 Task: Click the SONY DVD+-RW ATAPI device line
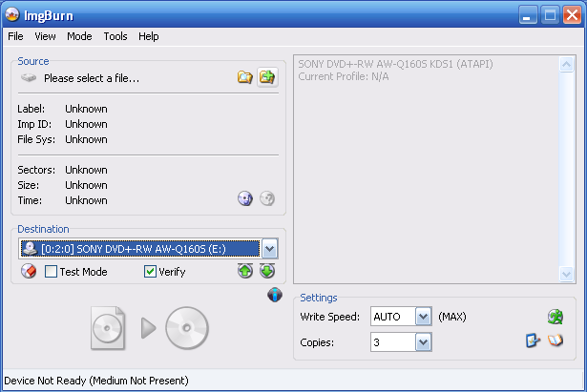click(395, 64)
